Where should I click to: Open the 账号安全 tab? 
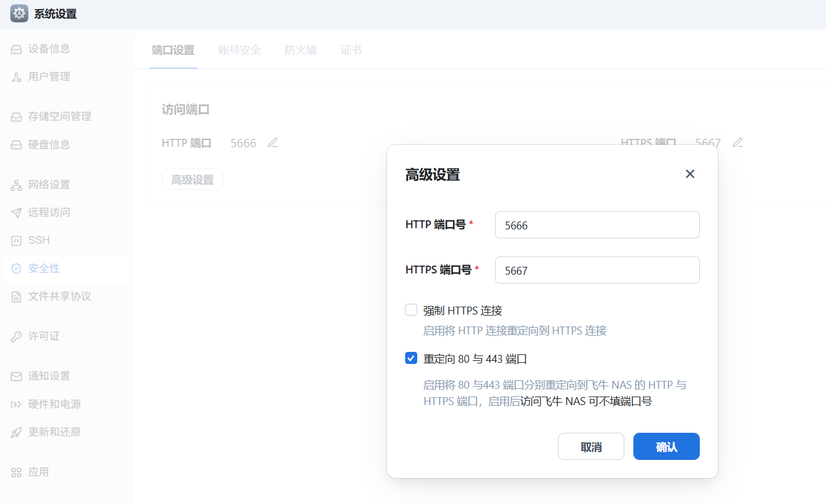pos(240,50)
